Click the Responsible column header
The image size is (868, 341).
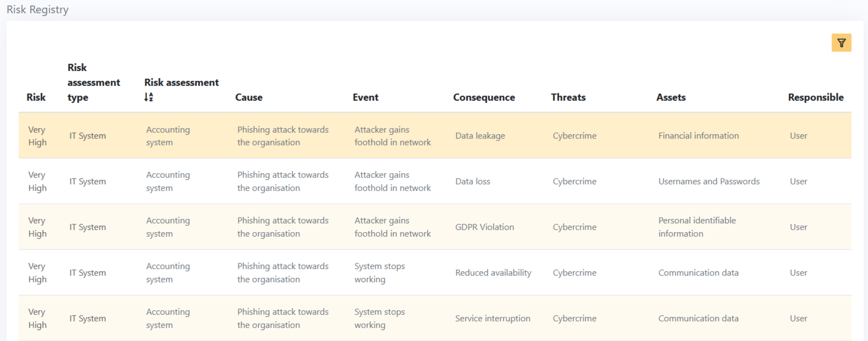click(x=816, y=97)
